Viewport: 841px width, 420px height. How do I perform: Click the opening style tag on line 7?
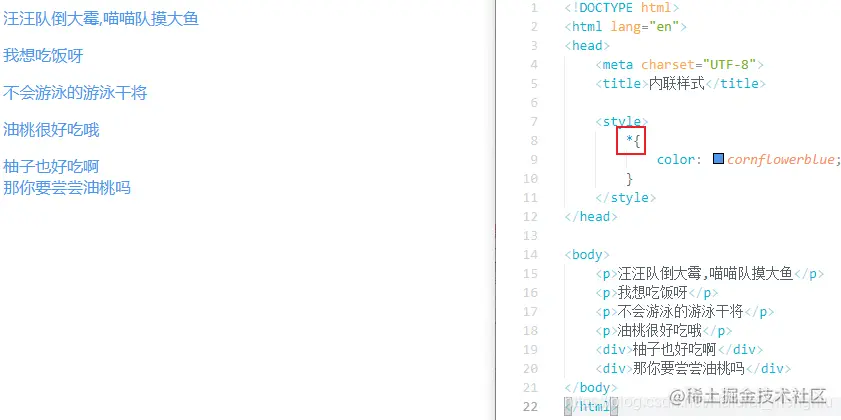(621, 121)
